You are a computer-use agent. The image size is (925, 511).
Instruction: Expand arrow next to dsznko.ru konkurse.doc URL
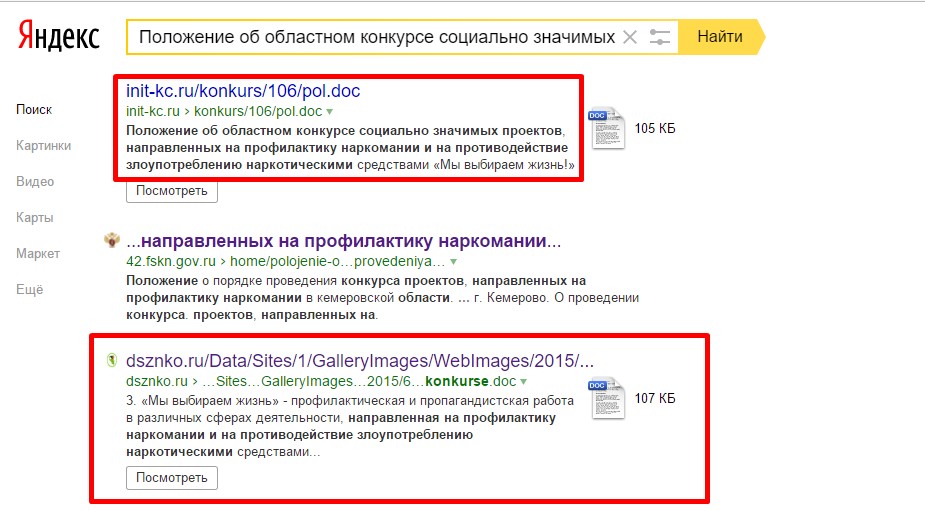tap(523, 382)
